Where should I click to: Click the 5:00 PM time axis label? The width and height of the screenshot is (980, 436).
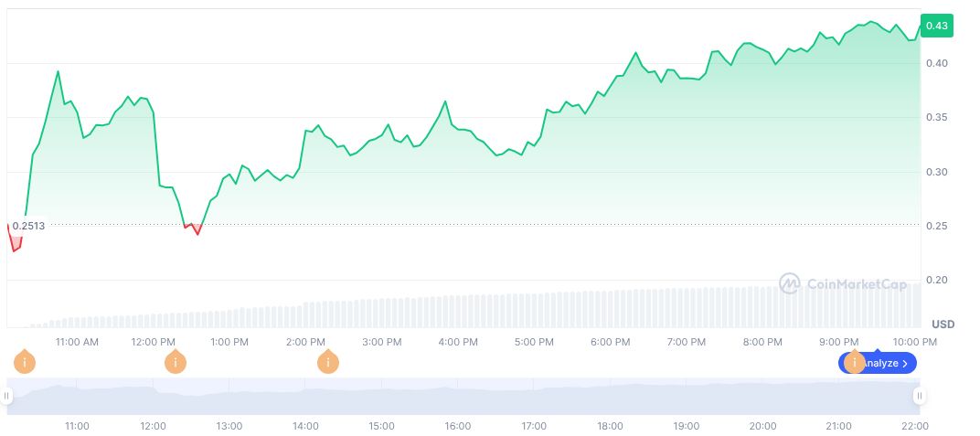pos(534,342)
